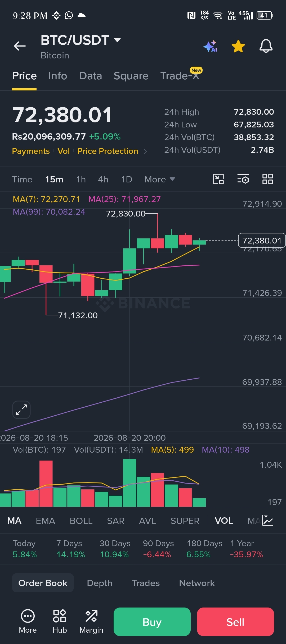This screenshot has width=286, height=644.
Task: Tap the battery indicator in the status bar
Action: (265, 16)
